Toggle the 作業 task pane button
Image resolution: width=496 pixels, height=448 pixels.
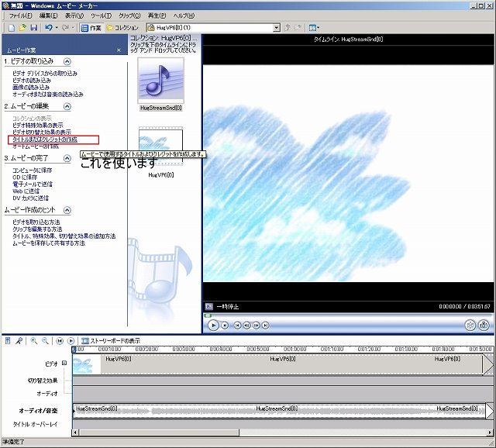(91, 28)
